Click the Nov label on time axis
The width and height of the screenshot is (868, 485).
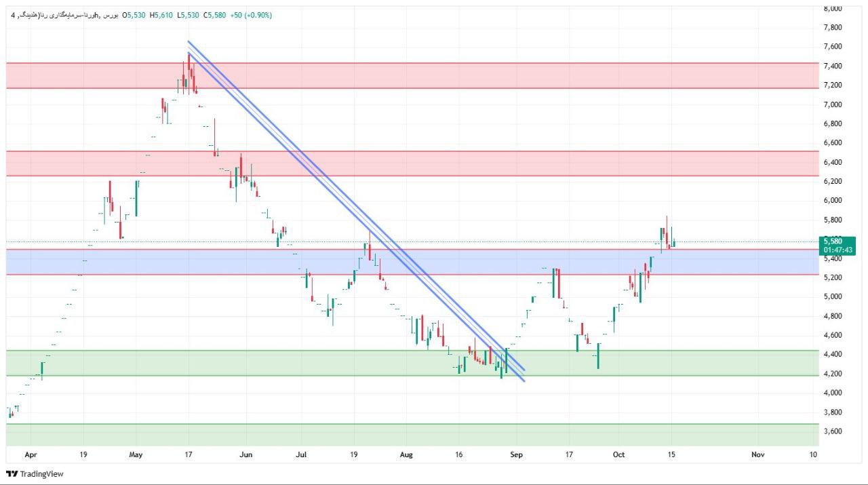pos(758,454)
